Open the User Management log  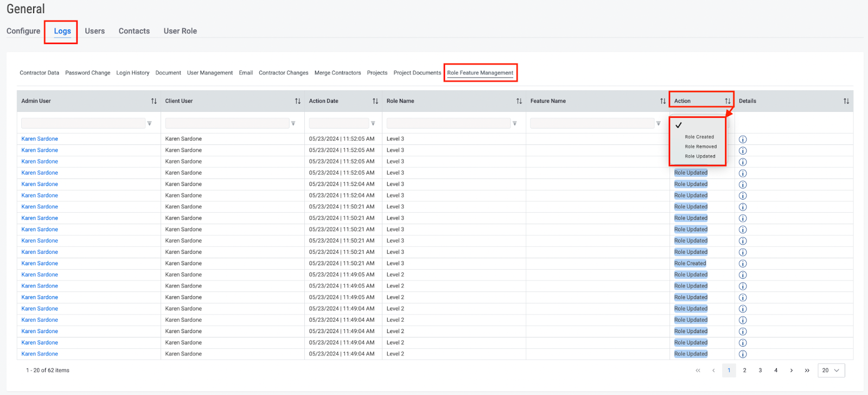click(210, 73)
